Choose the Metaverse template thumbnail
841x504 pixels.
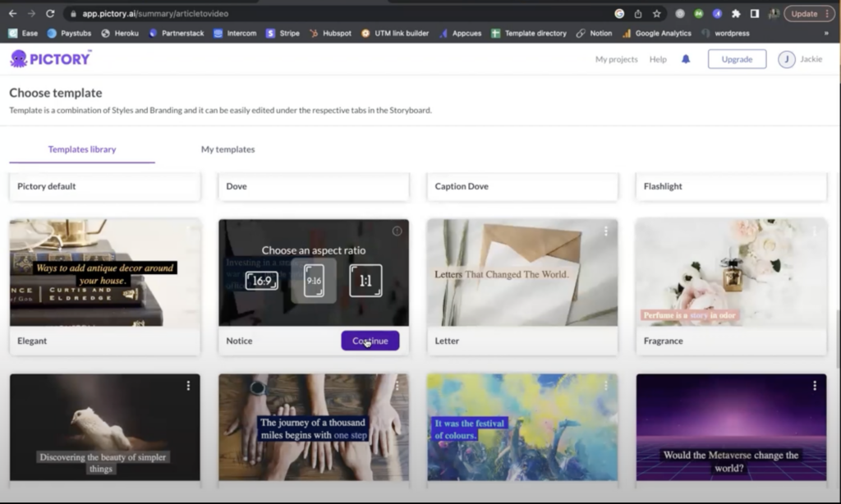pyautogui.click(x=731, y=427)
